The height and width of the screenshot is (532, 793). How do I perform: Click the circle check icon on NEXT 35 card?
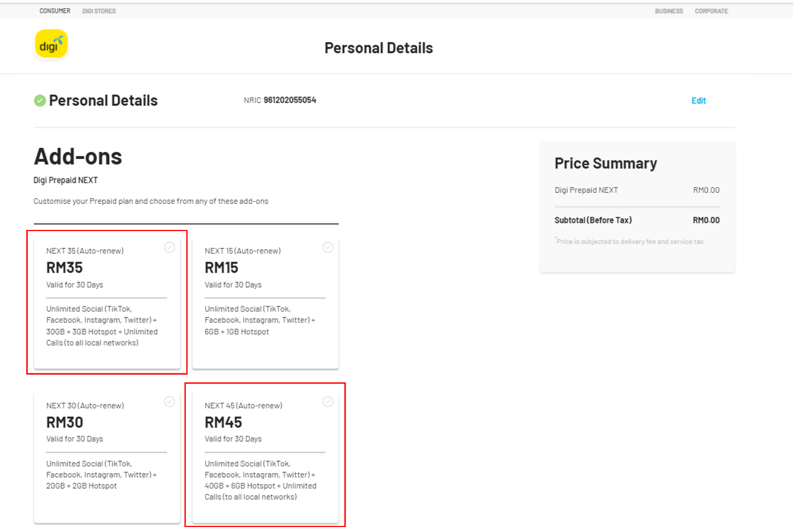(170, 247)
